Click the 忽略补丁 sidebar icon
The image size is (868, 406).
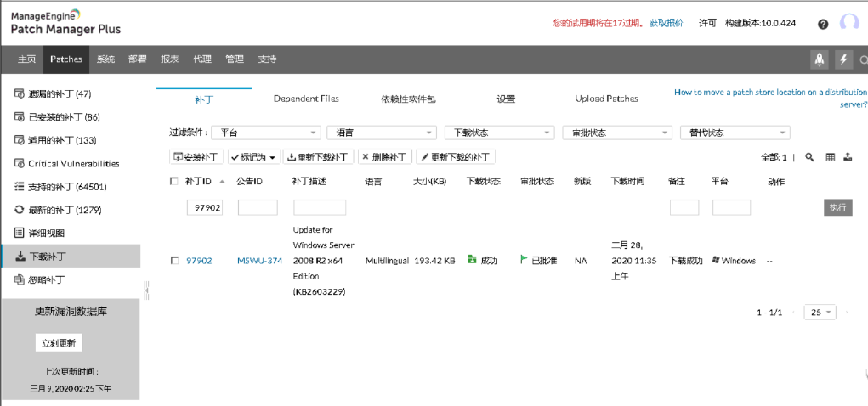point(19,279)
